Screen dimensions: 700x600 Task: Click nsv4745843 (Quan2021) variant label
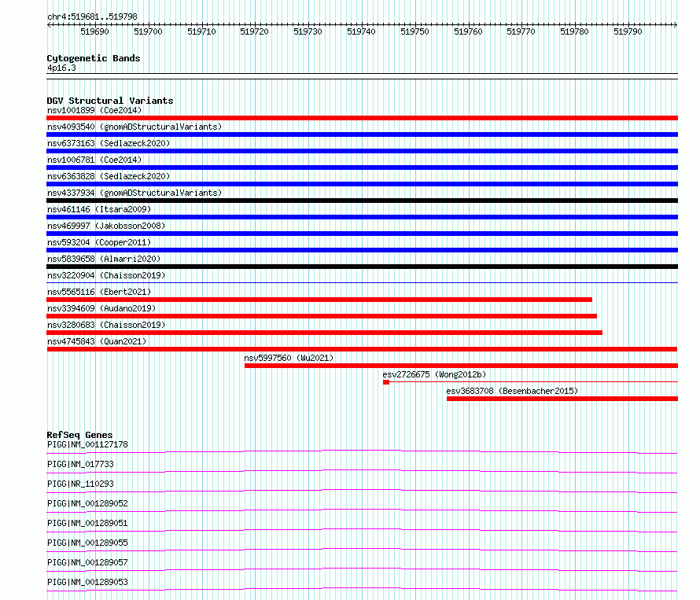point(97,341)
